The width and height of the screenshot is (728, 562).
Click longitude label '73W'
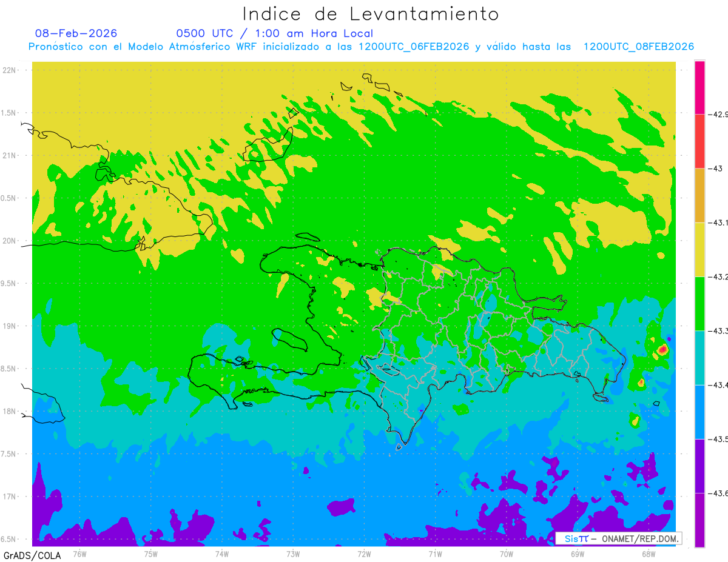293,554
